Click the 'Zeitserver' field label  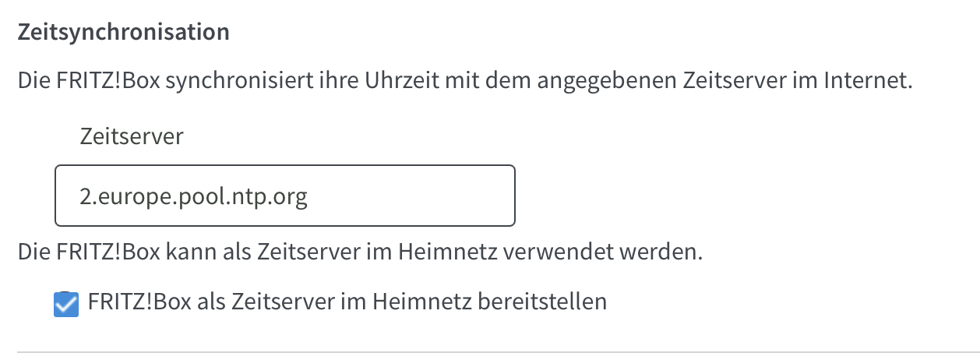tap(132, 136)
